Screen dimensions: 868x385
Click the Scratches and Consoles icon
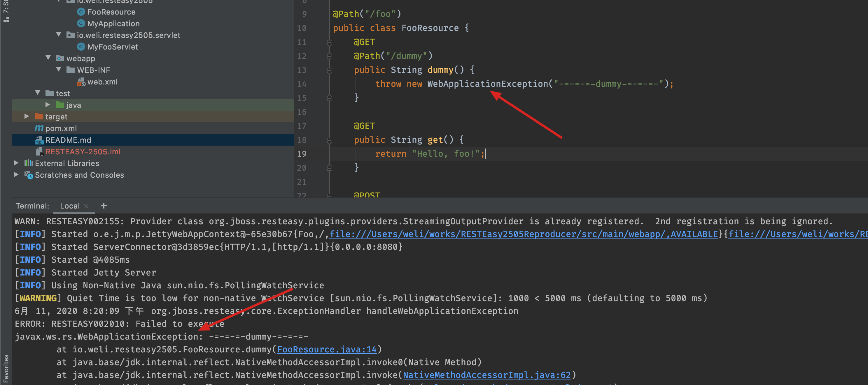click(x=28, y=175)
